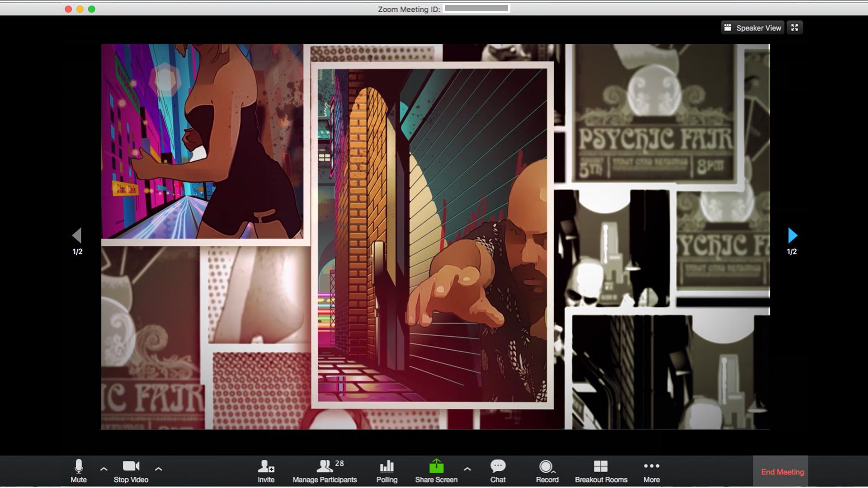This screenshot has height=488, width=868.
Task: Click the Meeting ID field in title bar
Action: [x=476, y=8]
